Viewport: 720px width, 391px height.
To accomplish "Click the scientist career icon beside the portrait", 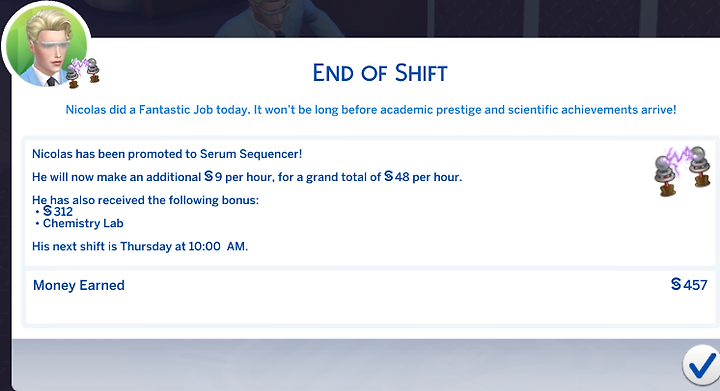I will click(x=83, y=72).
